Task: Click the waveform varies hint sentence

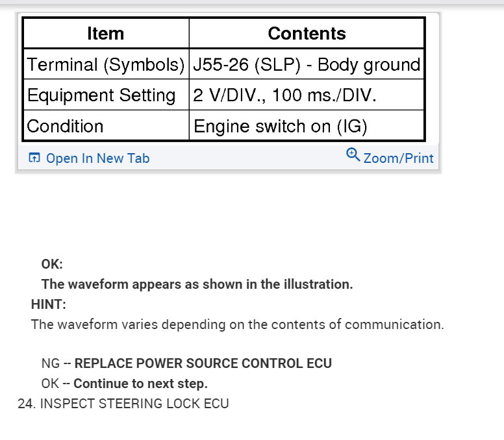Action: coord(237,324)
